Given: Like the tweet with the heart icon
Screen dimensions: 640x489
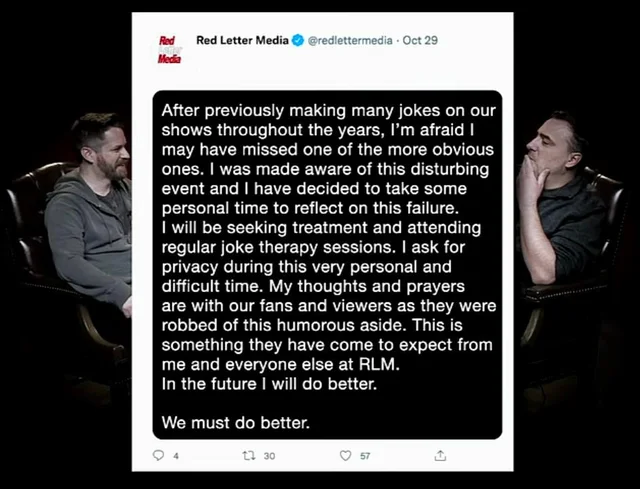Looking at the screenshot, I should pos(345,455).
